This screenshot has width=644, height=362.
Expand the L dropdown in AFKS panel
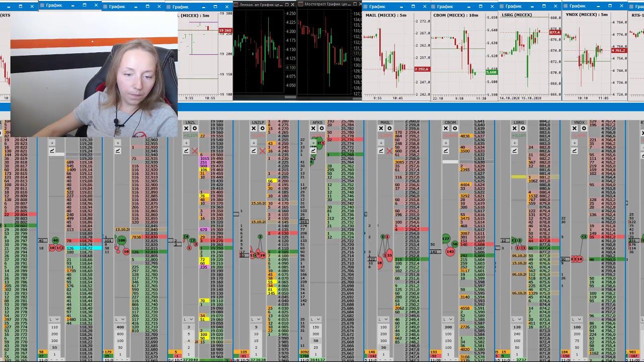point(315,319)
